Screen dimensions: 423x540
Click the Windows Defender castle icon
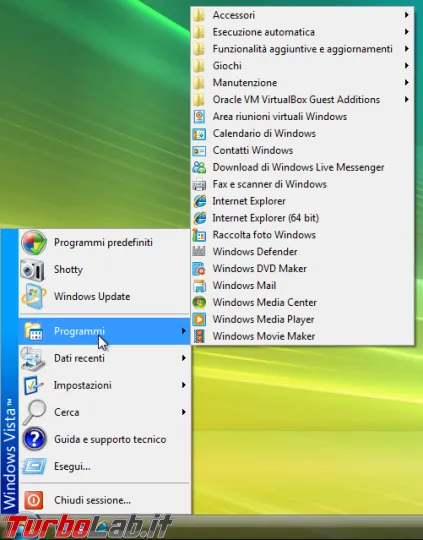click(199, 252)
